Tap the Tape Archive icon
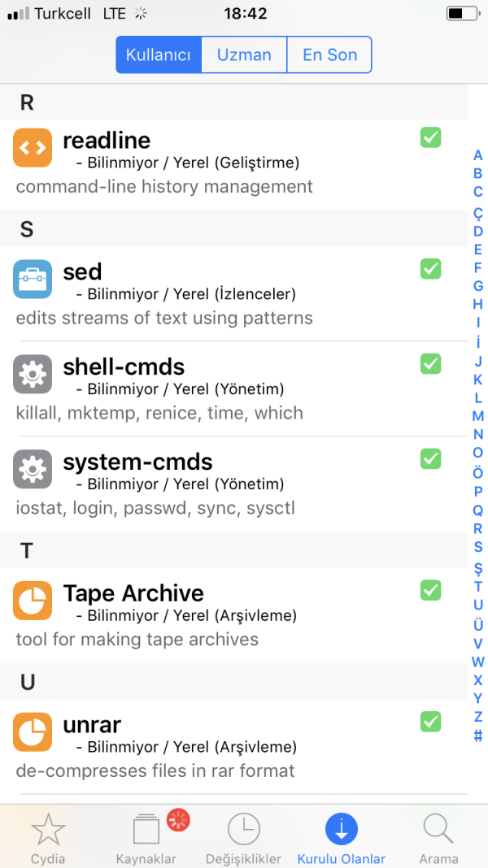Image resolution: width=488 pixels, height=868 pixels. (33, 601)
